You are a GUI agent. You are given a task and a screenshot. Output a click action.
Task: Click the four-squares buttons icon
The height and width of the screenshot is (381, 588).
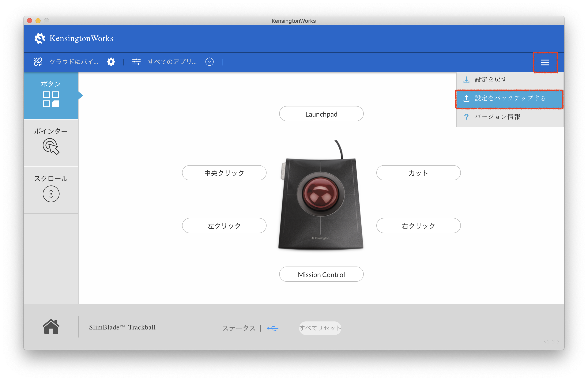pos(51,99)
